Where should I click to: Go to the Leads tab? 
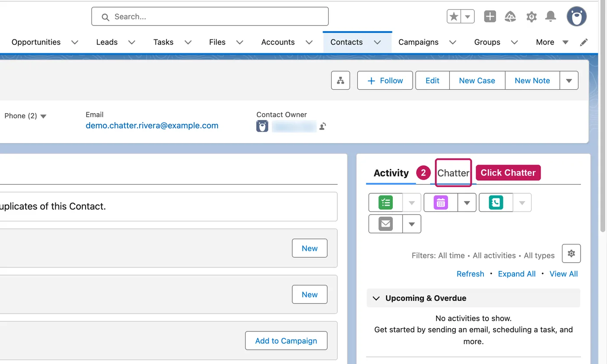[x=107, y=42]
